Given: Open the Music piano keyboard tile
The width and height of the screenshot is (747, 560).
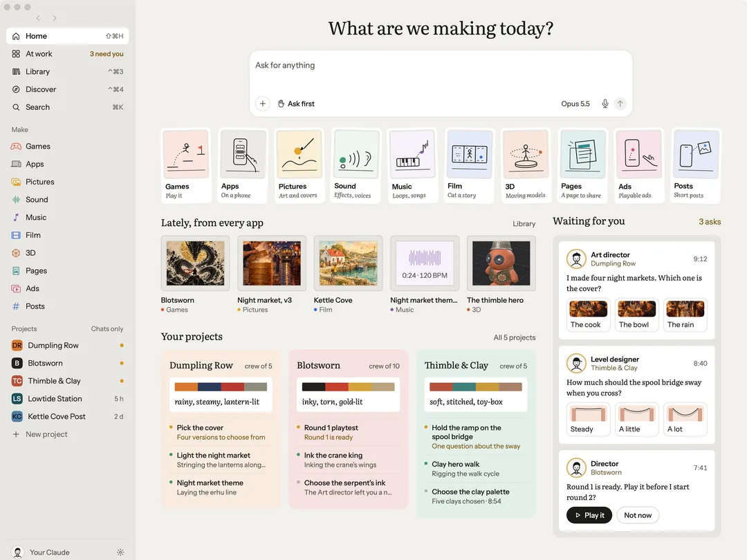Looking at the screenshot, I should point(412,165).
